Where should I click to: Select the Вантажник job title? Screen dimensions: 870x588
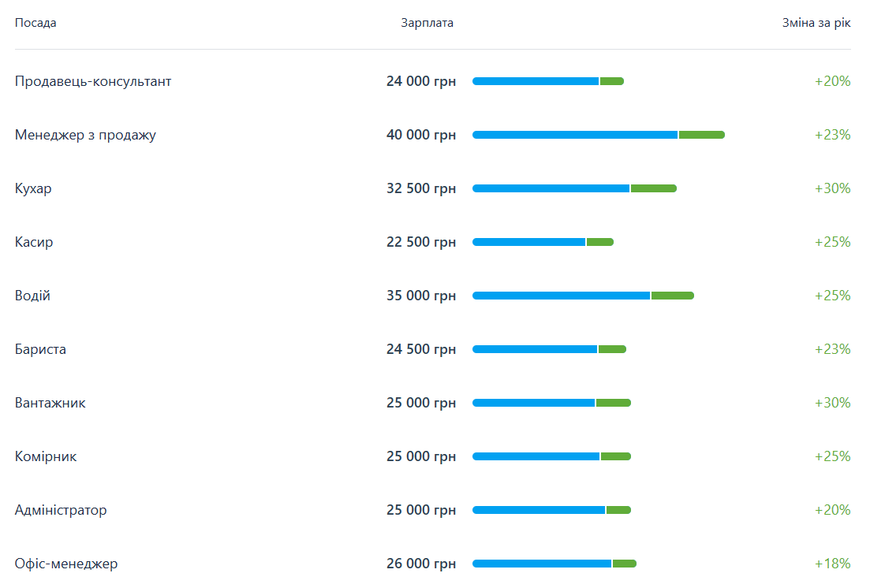(x=50, y=403)
